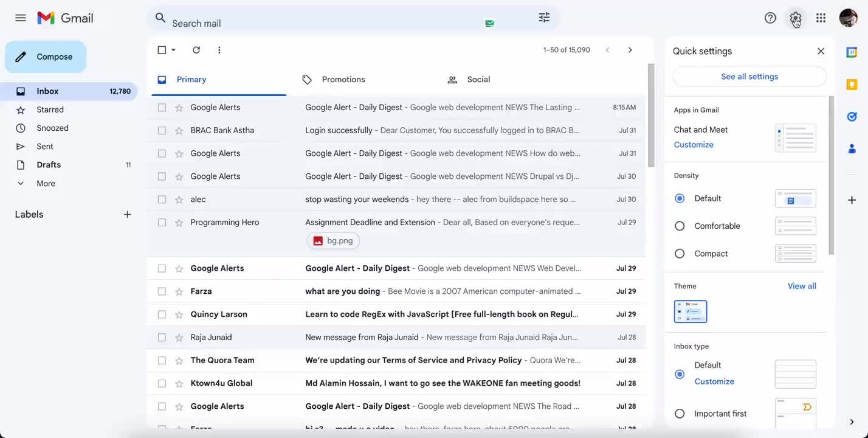Screen dimensions: 868x438
Task: Tick the select-all checkbox
Action: [x=162, y=50]
